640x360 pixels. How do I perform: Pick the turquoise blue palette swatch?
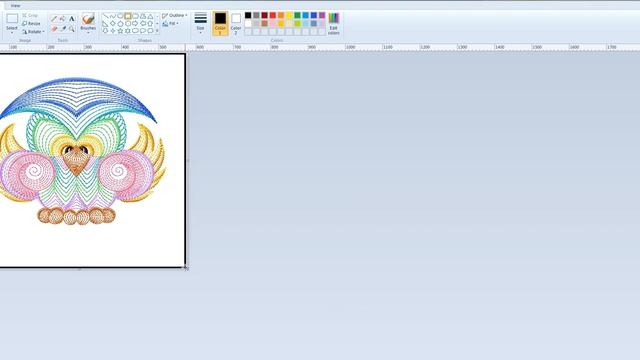pos(305,16)
